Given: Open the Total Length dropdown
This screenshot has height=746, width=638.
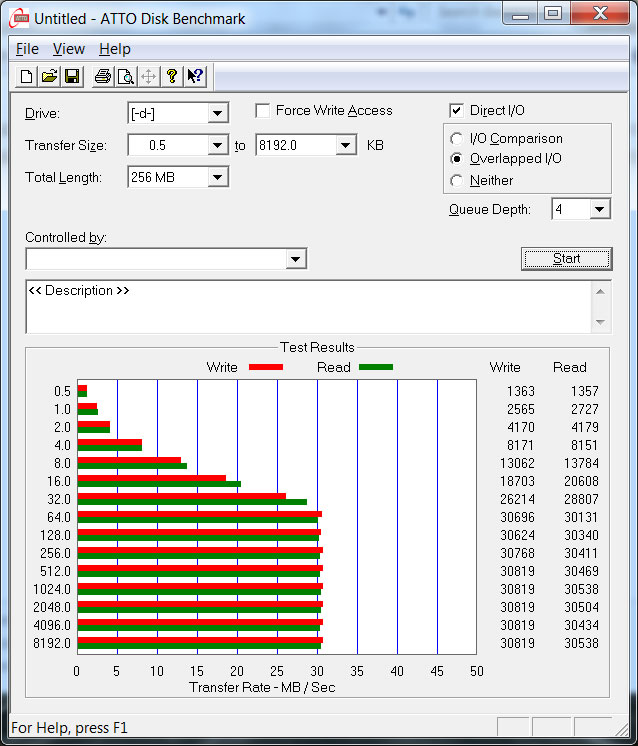Looking at the screenshot, I should point(217,177).
